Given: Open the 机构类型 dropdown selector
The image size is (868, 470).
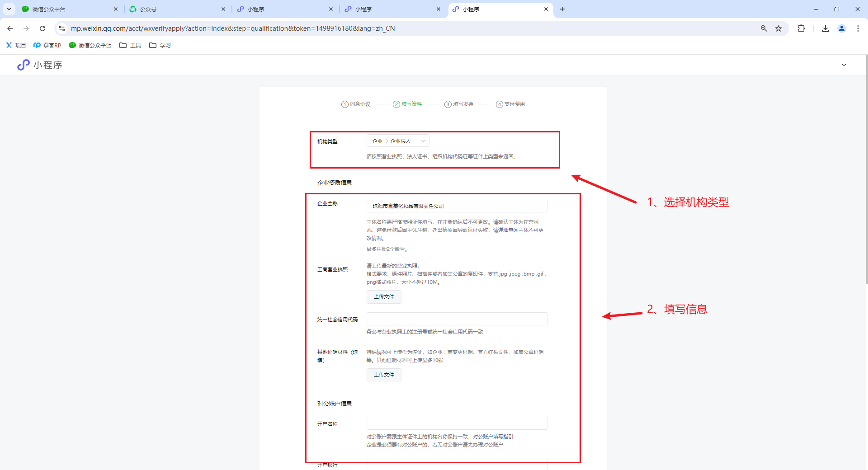Looking at the screenshot, I should tap(398, 141).
